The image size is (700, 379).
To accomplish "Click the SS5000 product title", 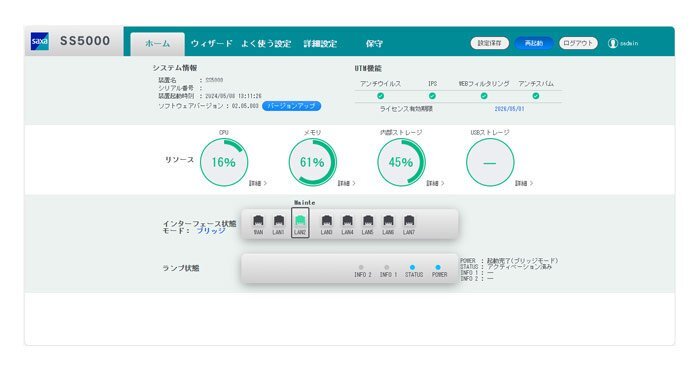I will tap(85, 41).
